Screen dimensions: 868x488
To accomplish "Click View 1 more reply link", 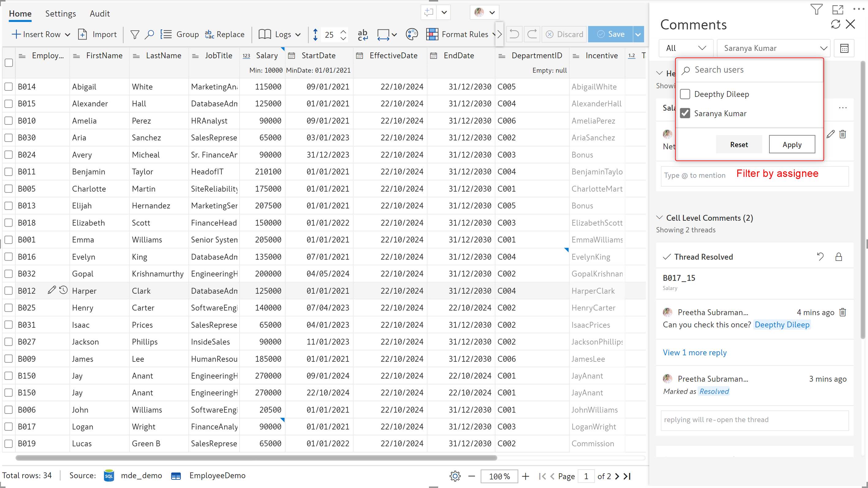I will 695,353.
